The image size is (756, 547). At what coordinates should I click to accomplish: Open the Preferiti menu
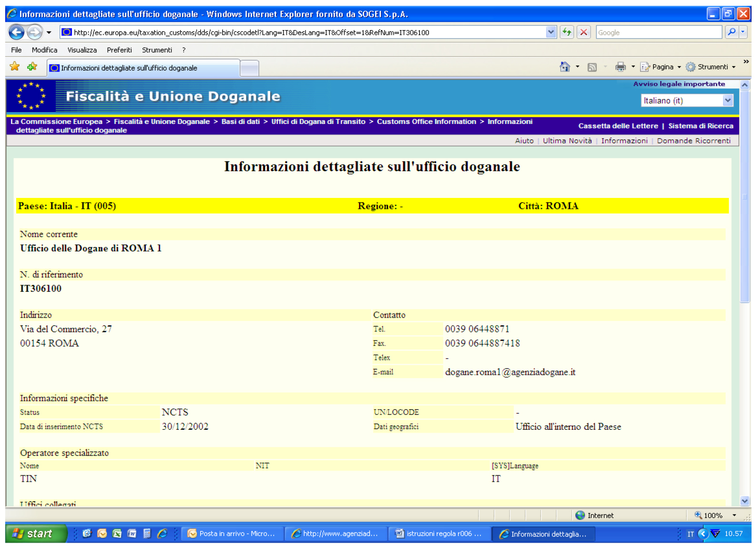[119, 50]
